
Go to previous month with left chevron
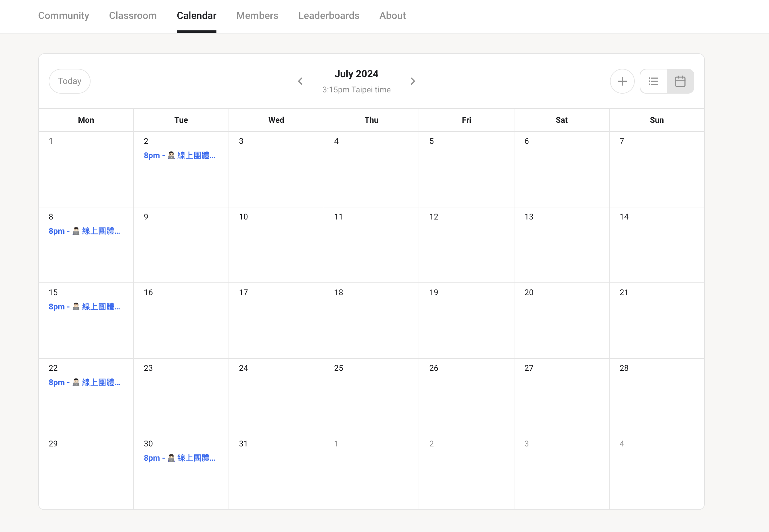click(x=300, y=81)
